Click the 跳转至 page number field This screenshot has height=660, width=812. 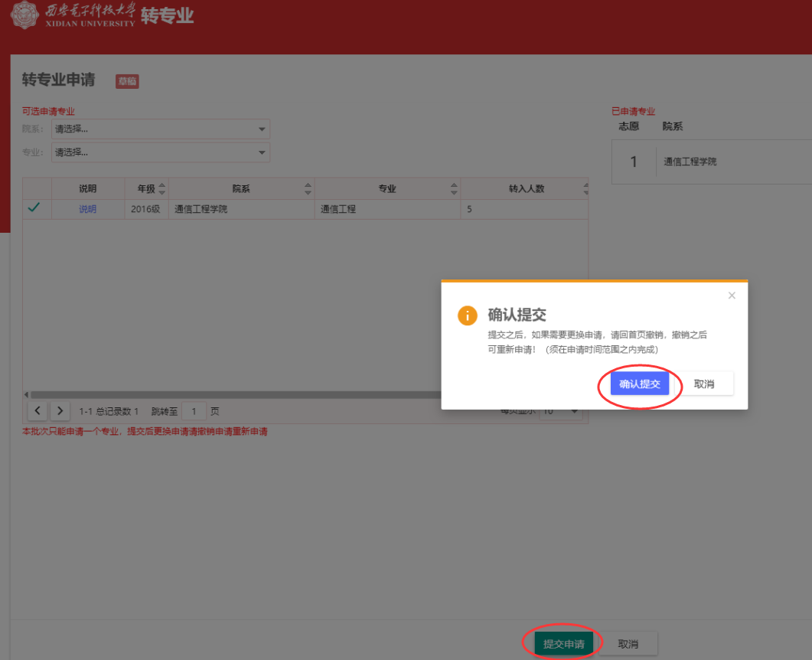click(x=194, y=411)
